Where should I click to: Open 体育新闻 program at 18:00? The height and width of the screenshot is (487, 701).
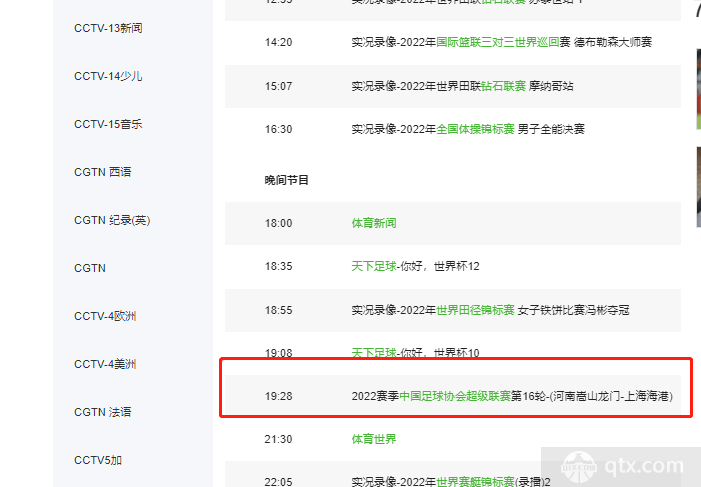(374, 223)
